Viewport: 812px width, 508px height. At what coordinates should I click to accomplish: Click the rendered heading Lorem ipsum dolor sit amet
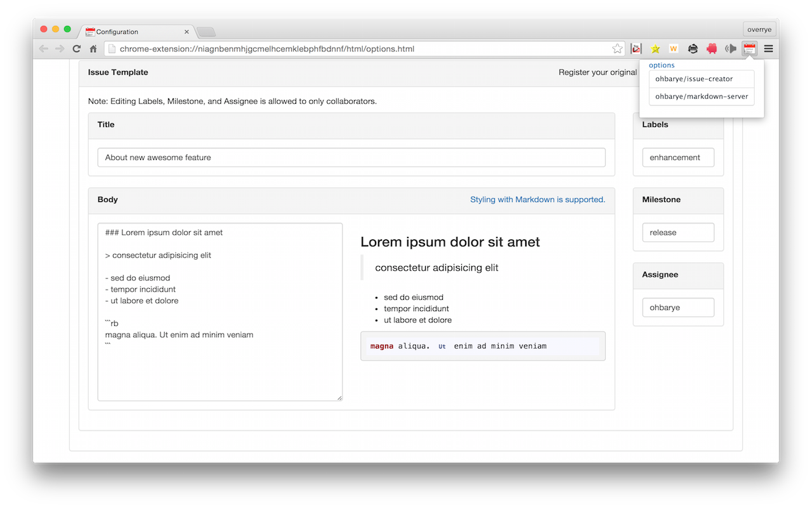450,242
